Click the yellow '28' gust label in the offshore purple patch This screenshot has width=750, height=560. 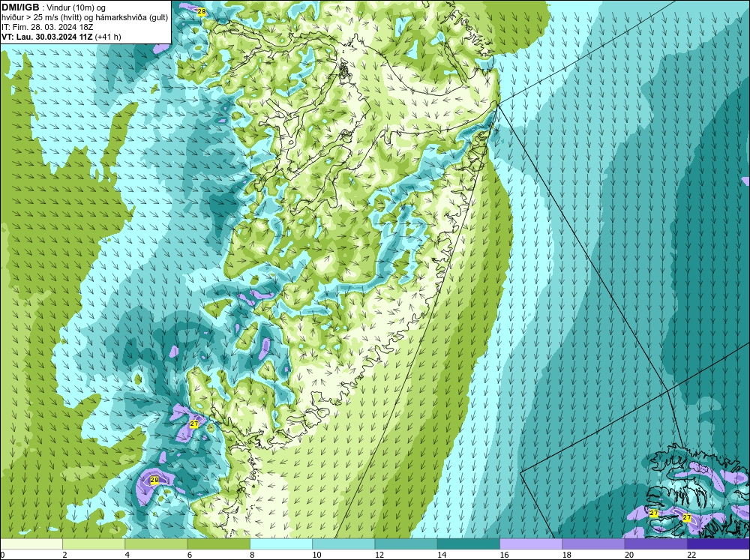point(154,480)
